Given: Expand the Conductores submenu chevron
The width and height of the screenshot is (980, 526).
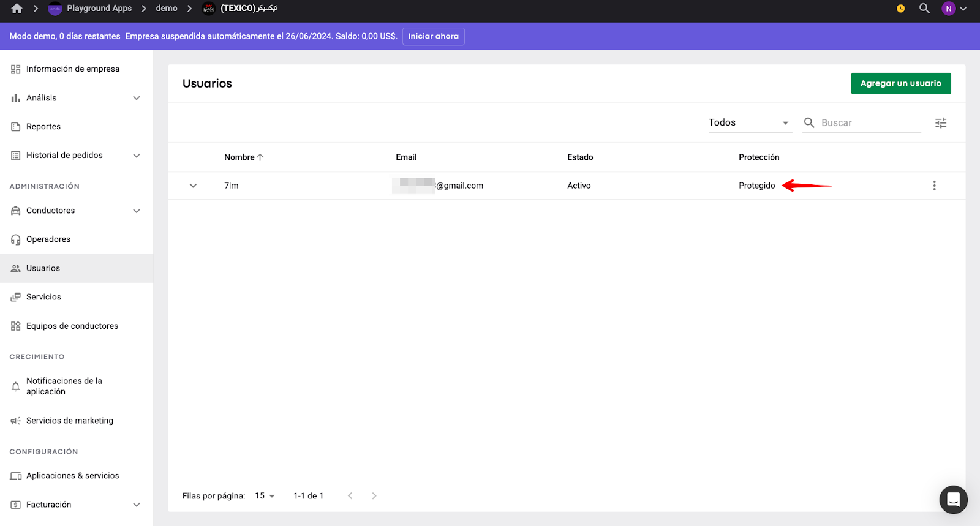Looking at the screenshot, I should [137, 211].
